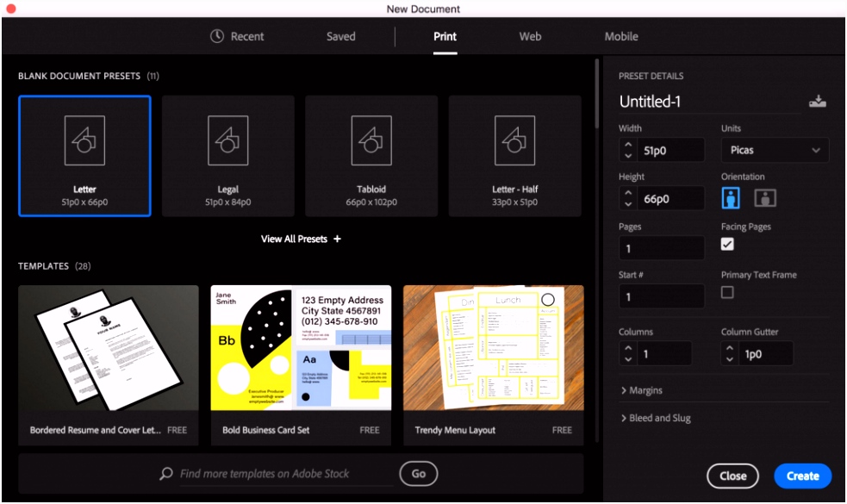Viewport: 847px width, 504px height.
Task: Click the Letter - Half preset page icon
Action: (514, 140)
